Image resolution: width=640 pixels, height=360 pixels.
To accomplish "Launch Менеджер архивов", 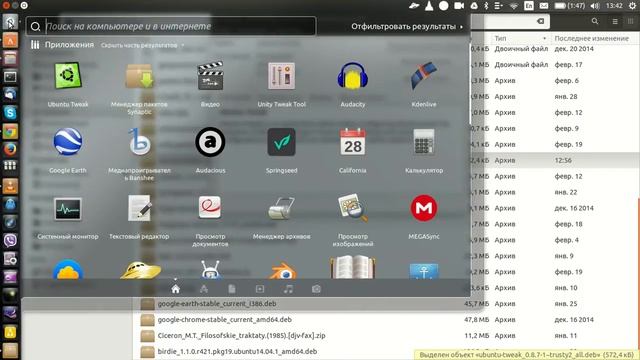I will [x=281, y=209].
